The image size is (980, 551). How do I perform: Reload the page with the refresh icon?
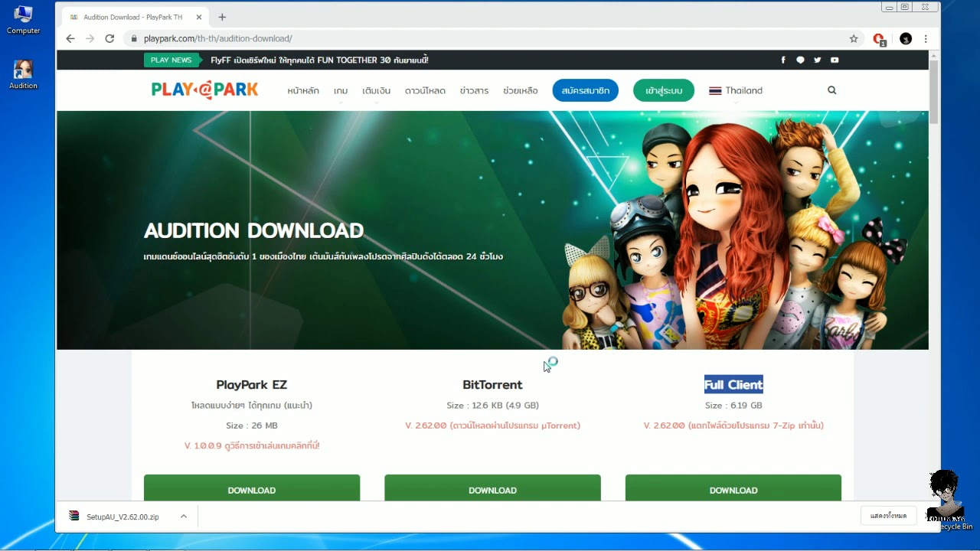109,38
